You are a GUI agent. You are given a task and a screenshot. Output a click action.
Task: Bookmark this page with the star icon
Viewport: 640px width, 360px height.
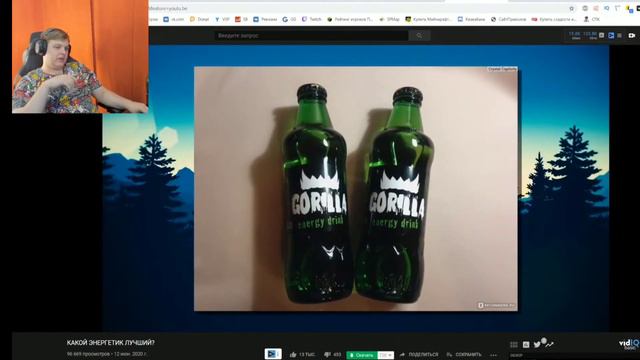click(571, 9)
